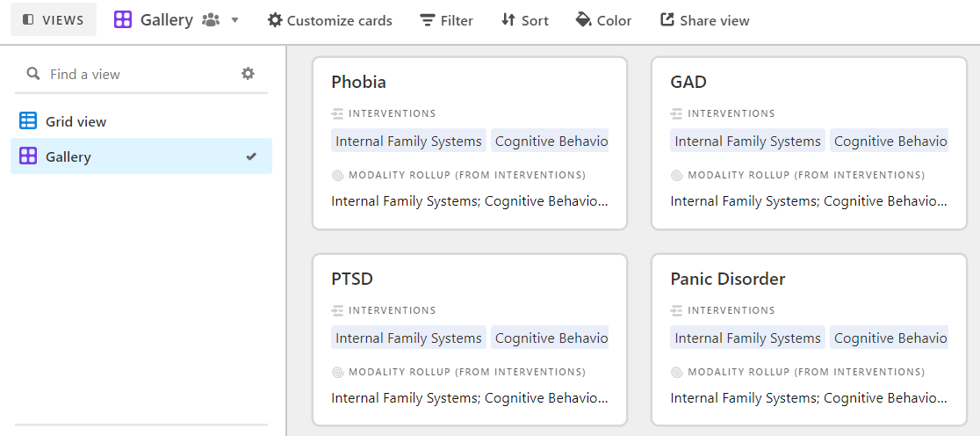Viewport: 980px width, 436px height.
Task: Click the collaborators people icon beside Gallery
Action: 212,20
